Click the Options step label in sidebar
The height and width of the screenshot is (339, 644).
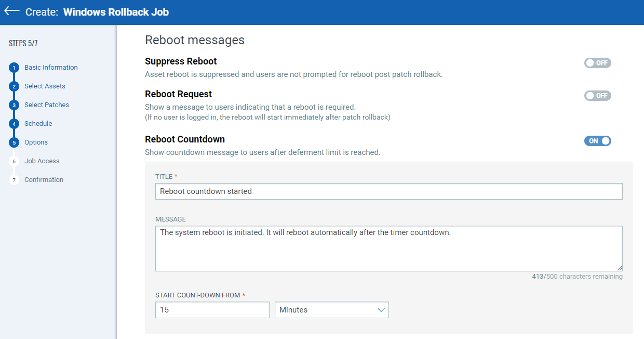[x=36, y=142]
